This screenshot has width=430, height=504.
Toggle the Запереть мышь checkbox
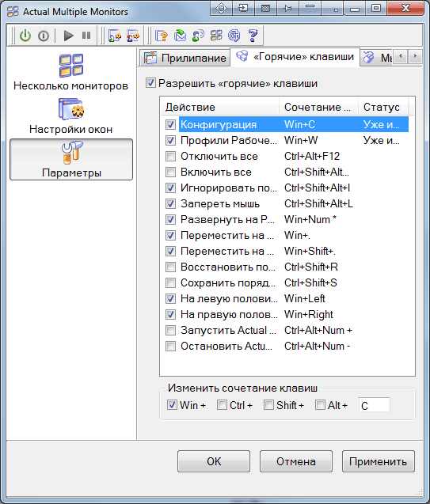pyautogui.click(x=170, y=203)
